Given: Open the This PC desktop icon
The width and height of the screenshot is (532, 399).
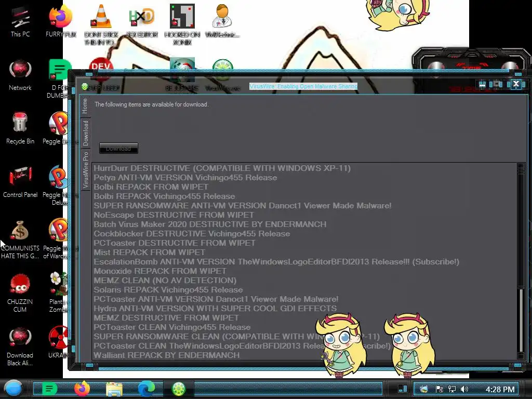Looking at the screenshot, I should pos(20,22).
